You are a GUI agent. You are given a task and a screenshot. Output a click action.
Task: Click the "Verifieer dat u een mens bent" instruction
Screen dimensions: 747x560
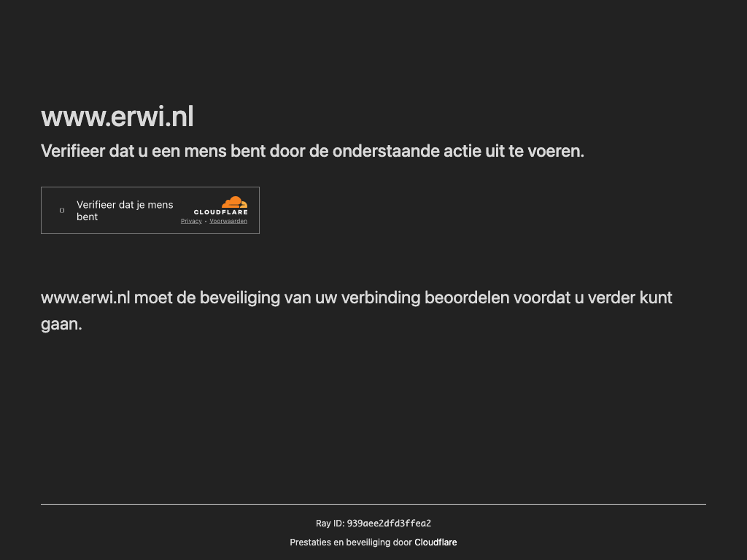pos(312,151)
